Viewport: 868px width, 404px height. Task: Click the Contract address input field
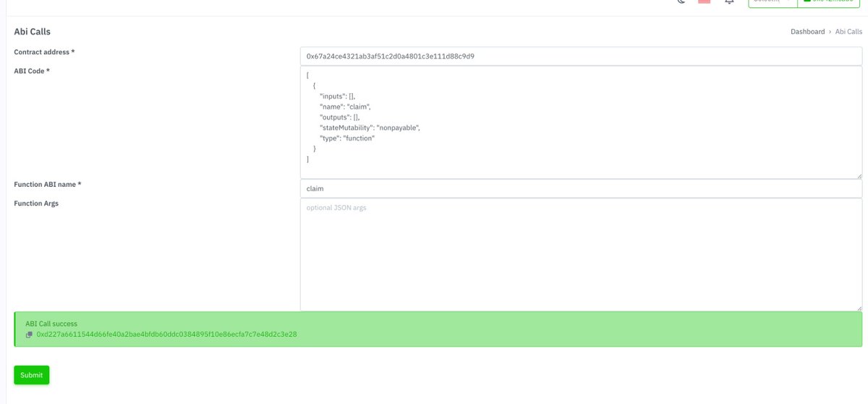pos(581,56)
